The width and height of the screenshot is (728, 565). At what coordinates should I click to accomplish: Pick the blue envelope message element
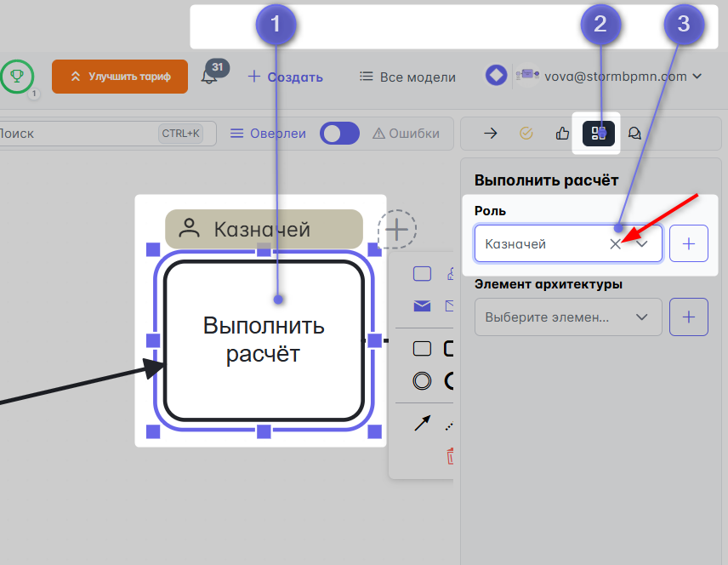(422, 306)
